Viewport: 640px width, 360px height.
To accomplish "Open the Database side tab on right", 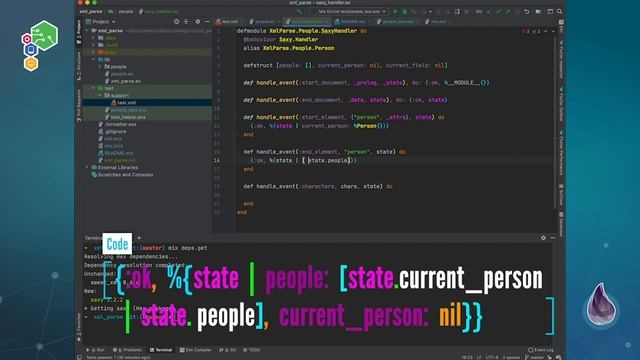I will point(562,224).
